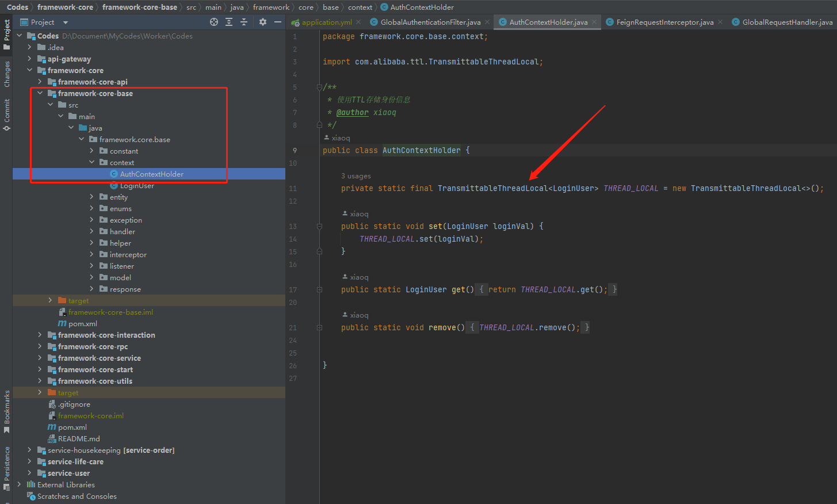Close the FeignRequestInterceptor.java tab
837x504 pixels.
point(720,22)
